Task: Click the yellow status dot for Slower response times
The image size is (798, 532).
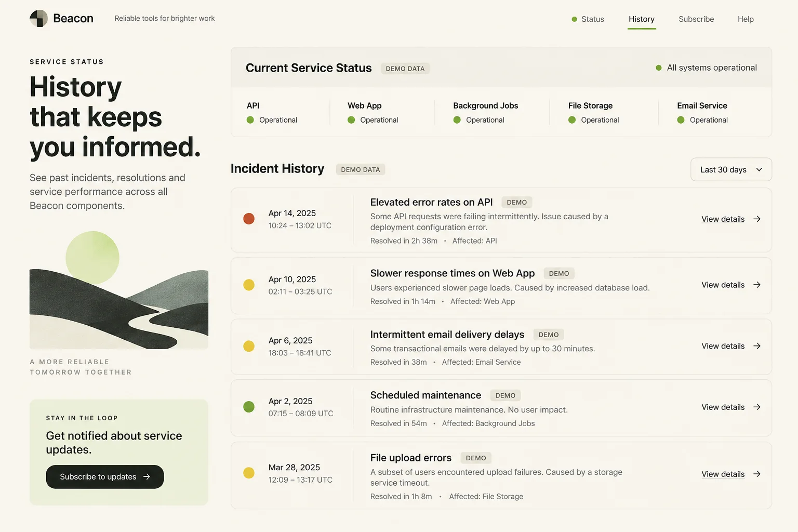Action: pos(249,285)
